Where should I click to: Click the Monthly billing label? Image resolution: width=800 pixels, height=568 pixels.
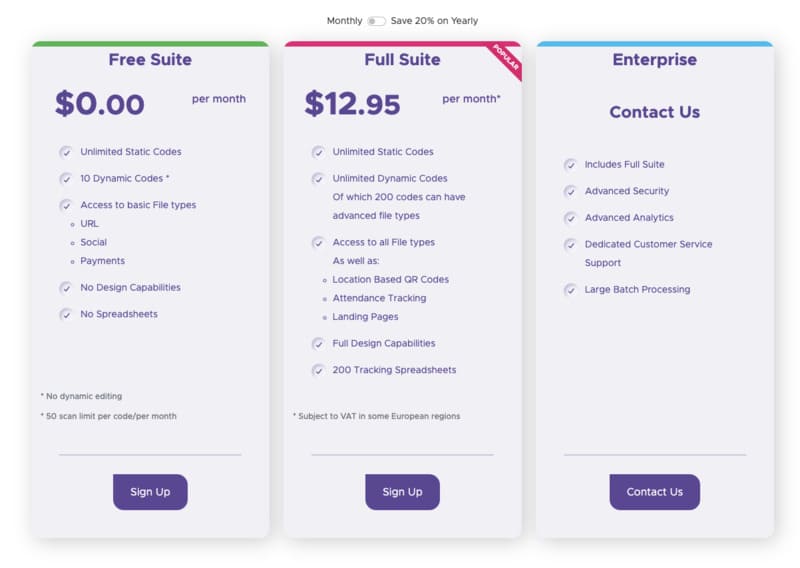coord(344,21)
